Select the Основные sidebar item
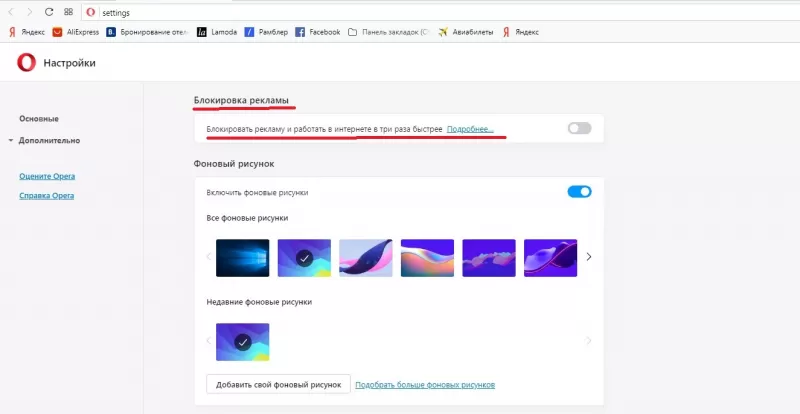Viewport: 800px width, 414px height. coord(39,118)
